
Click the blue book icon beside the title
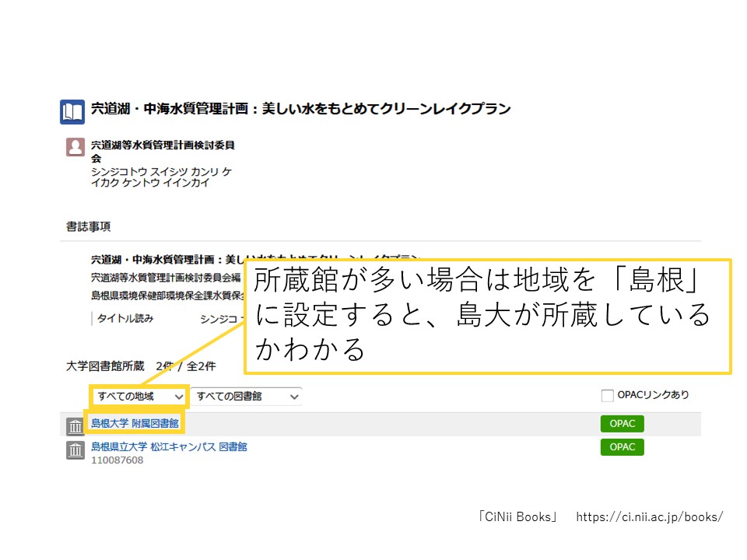coord(72,112)
